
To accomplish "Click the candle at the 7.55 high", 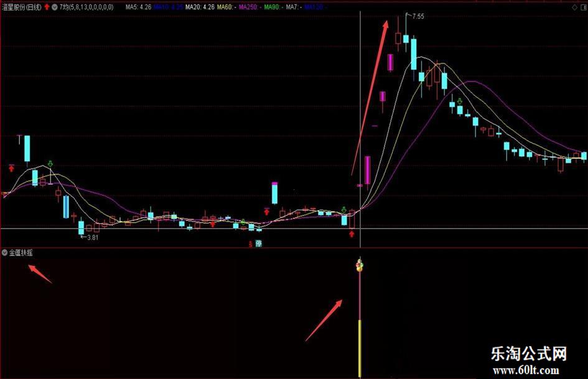I will click(x=406, y=39).
